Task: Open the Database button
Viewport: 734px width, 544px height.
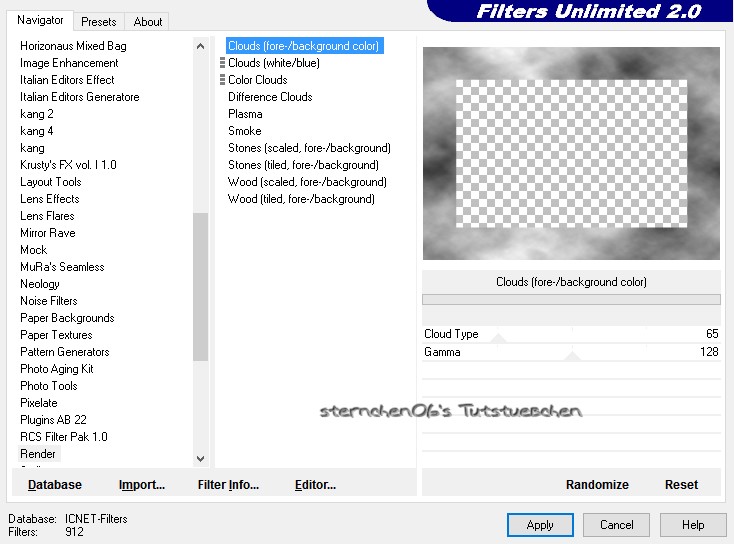Action: 55,485
